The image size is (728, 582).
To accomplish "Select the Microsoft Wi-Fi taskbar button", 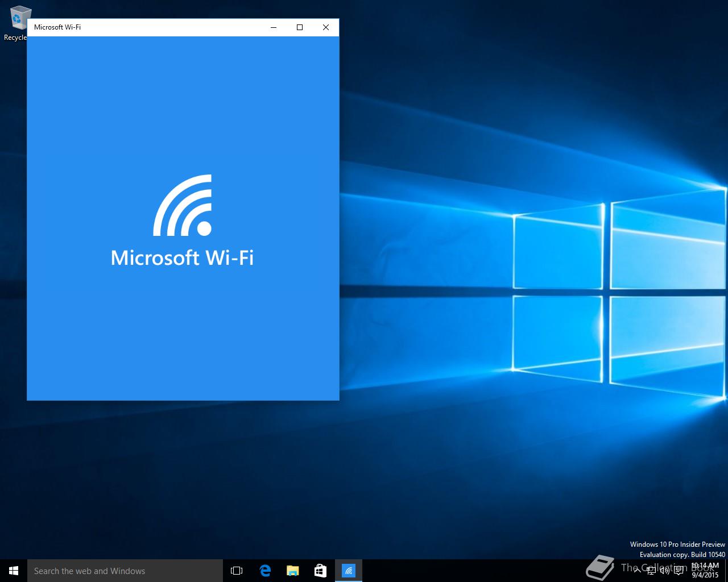I will click(x=348, y=571).
